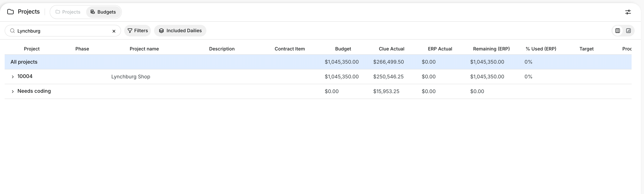Clear the Lynchburg search text
The image size is (644, 194).
[x=114, y=31]
